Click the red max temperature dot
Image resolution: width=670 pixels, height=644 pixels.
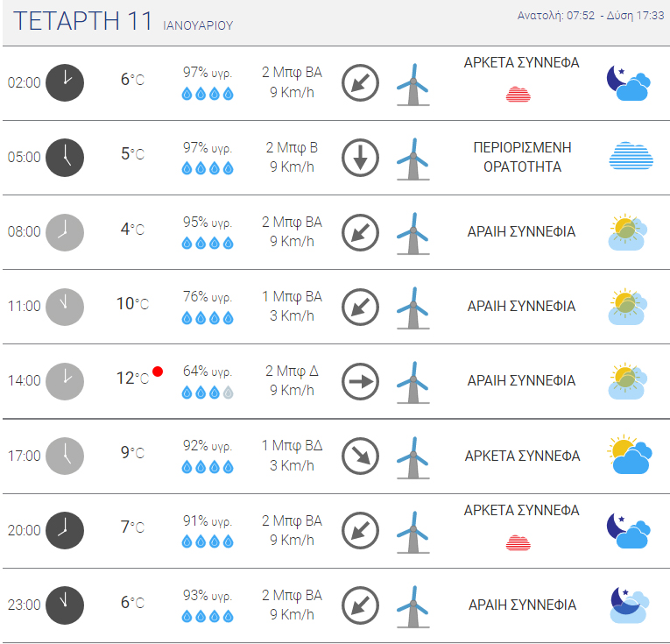(x=158, y=372)
